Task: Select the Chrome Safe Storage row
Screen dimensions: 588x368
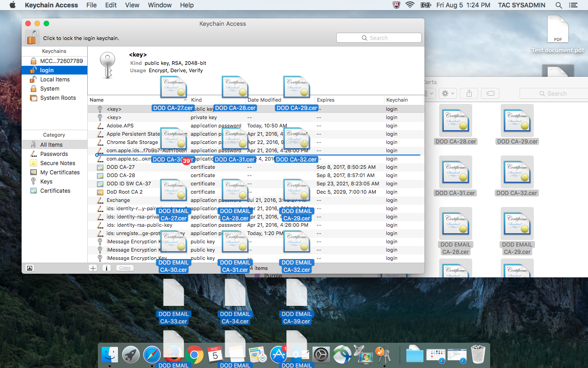Action: point(256,142)
